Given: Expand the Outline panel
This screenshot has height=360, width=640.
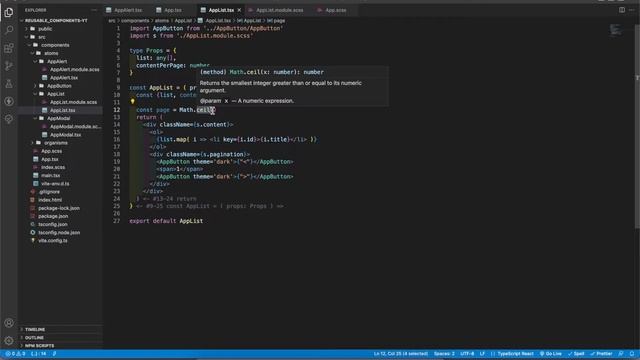Looking at the screenshot, I should (x=34, y=338).
